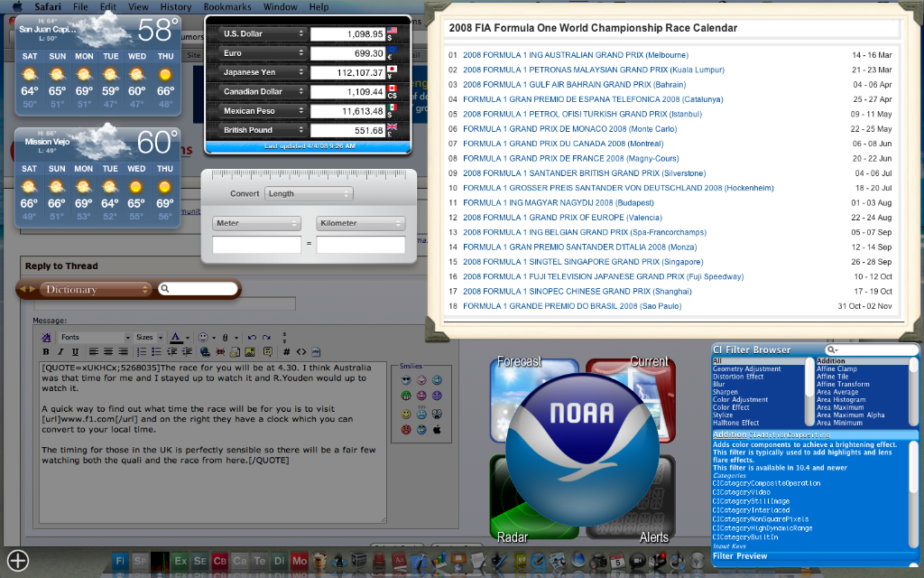Click the increase indent icon

(x=187, y=351)
